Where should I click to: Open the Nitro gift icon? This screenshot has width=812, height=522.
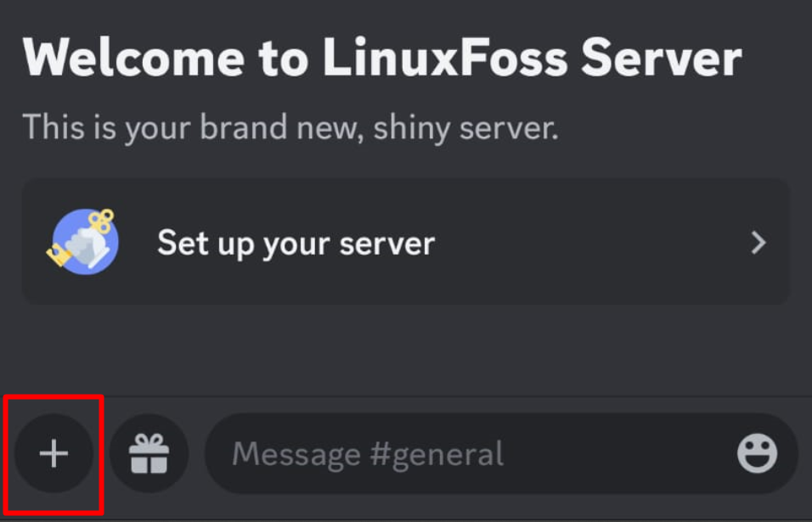(x=149, y=453)
